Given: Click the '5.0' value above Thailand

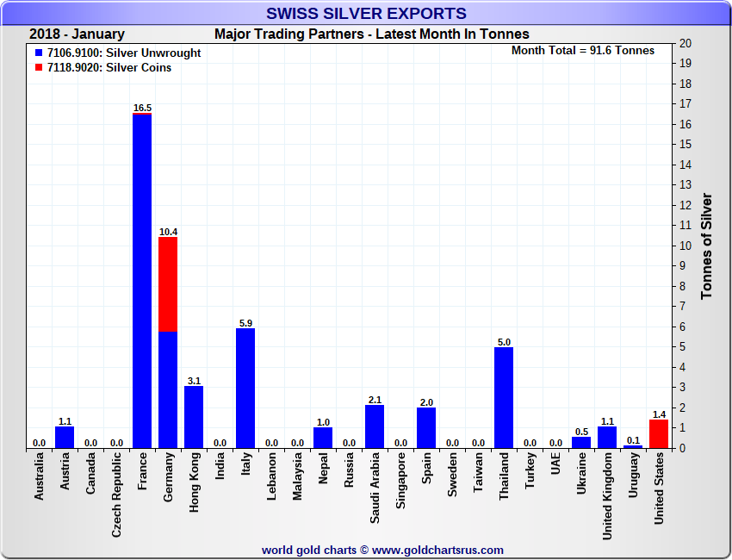Looking at the screenshot, I should 504,342.
